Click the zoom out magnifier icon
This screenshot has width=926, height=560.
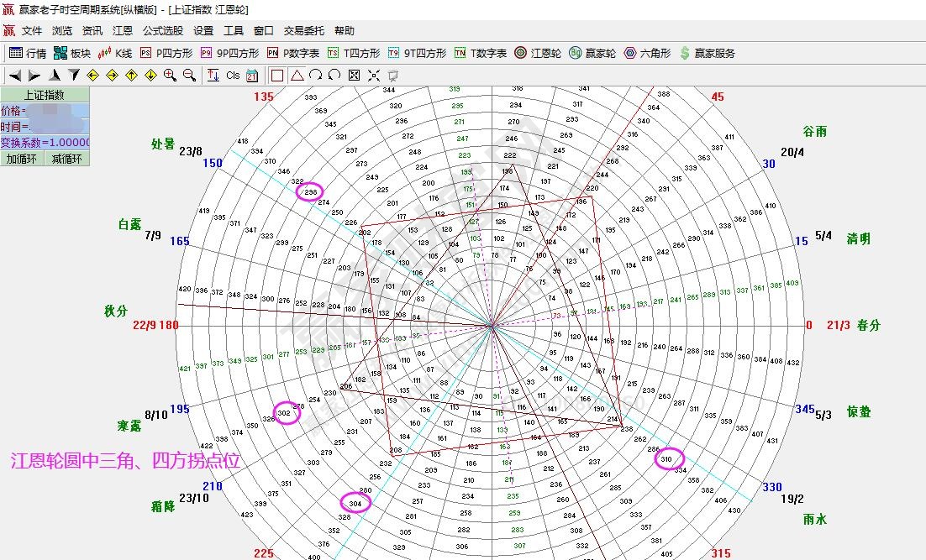[189, 76]
